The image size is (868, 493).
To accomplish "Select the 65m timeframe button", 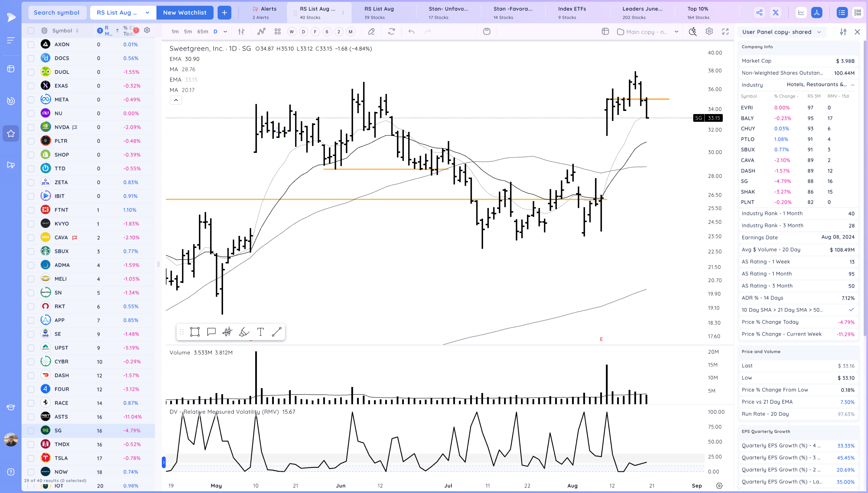I will pos(202,31).
